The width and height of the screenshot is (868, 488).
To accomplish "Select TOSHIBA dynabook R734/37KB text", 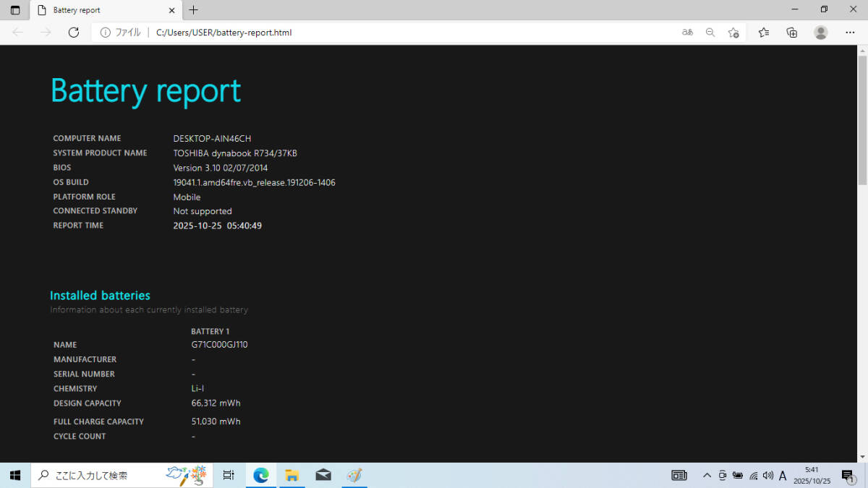I will pos(235,153).
